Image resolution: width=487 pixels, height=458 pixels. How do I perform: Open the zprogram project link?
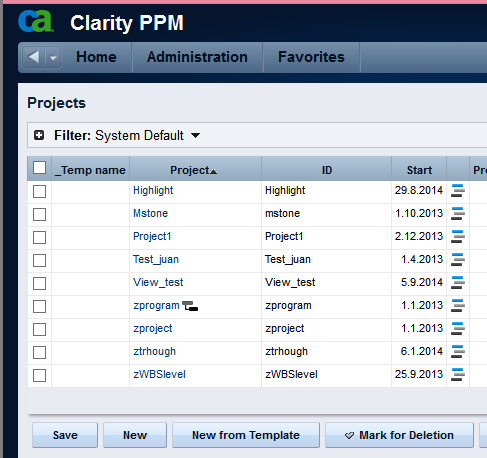[x=156, y=305]
